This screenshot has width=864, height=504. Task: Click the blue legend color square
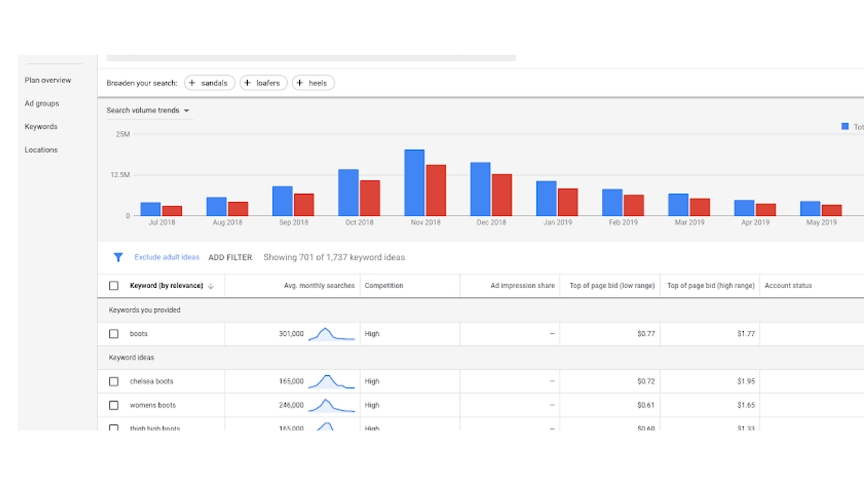pos(845,126)
